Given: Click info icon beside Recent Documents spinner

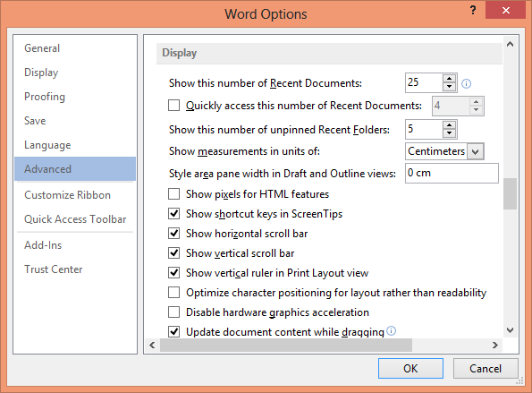Looking at the screenshot, I should pyautogui.click(x=466, y=83).
